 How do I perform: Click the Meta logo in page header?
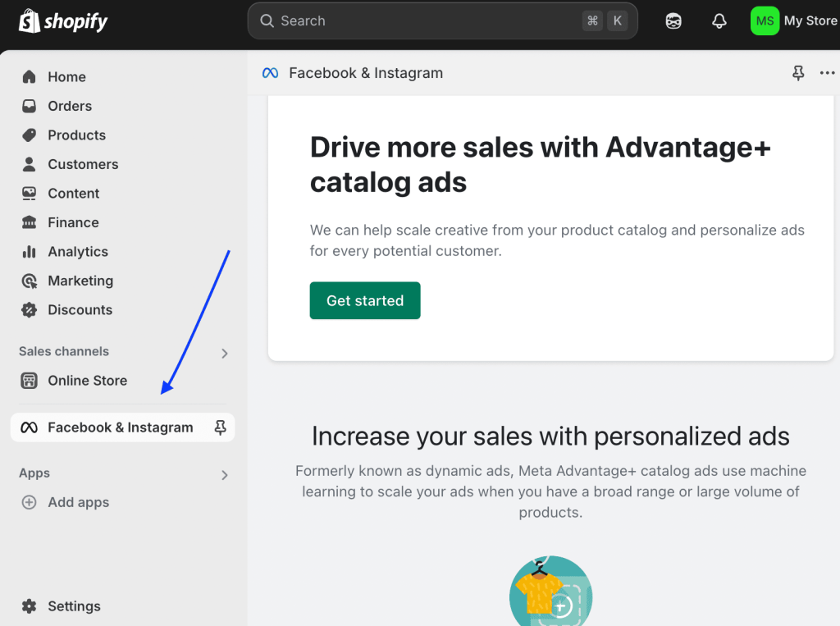[x=270, y=73]
